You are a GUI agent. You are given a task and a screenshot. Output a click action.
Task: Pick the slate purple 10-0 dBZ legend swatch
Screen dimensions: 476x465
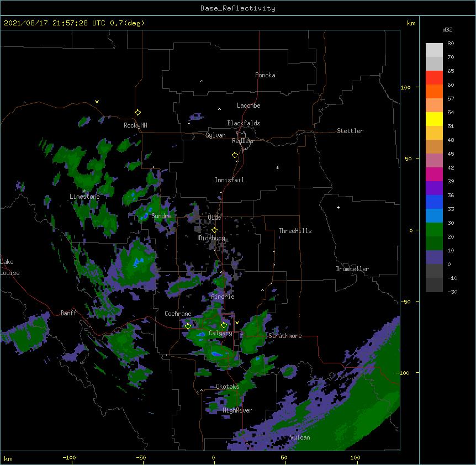434,257
